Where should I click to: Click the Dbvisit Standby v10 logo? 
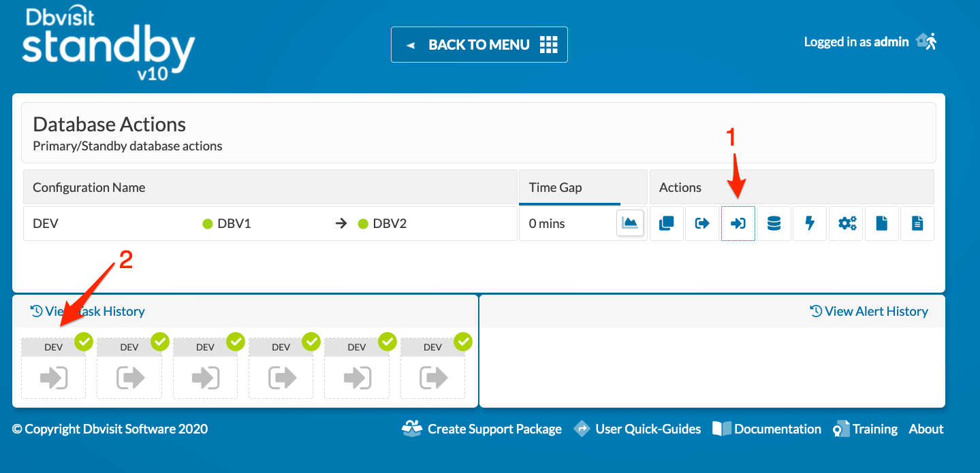[108, 44]
